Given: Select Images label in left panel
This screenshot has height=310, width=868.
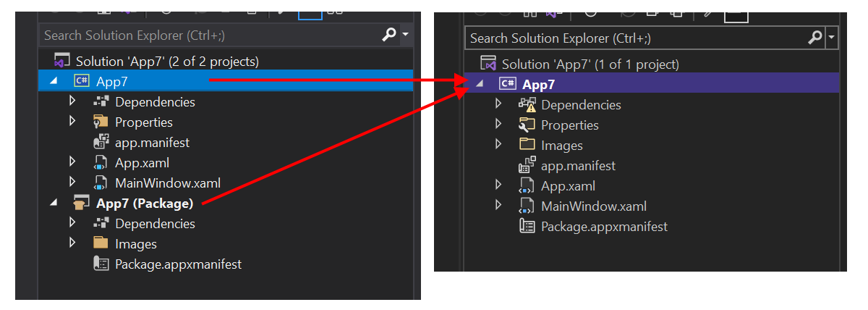Looking at the screenshot, I should coord(136,244).
